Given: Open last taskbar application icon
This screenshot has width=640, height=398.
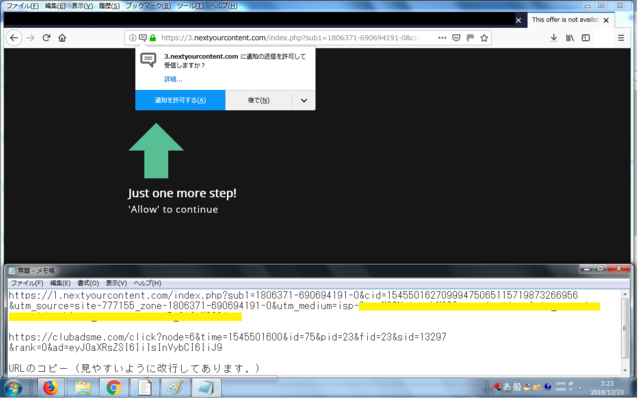Looking at the screenshot, I should [207, 387].
